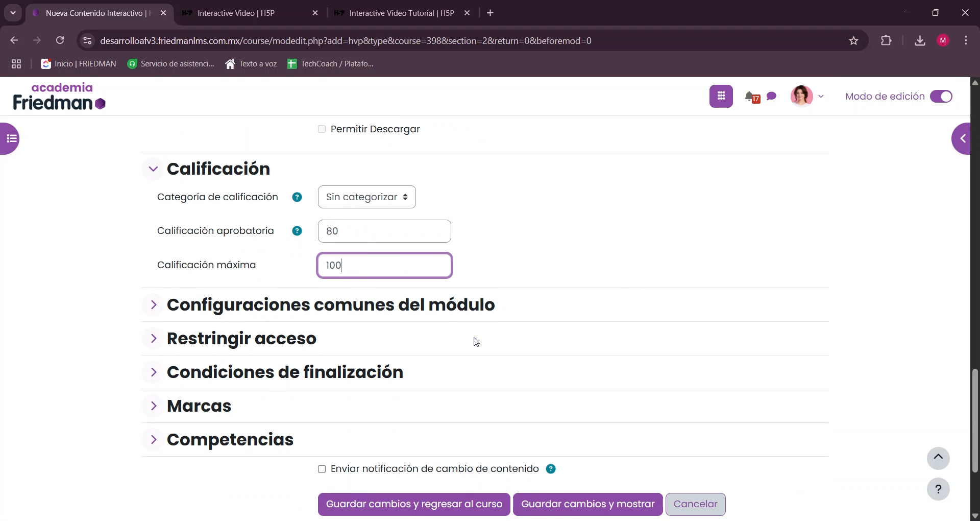Image resolution: width=980 pixels, height=521 pixels.
Task: Open the right block drawer arrow
Action: pos(962,138)
